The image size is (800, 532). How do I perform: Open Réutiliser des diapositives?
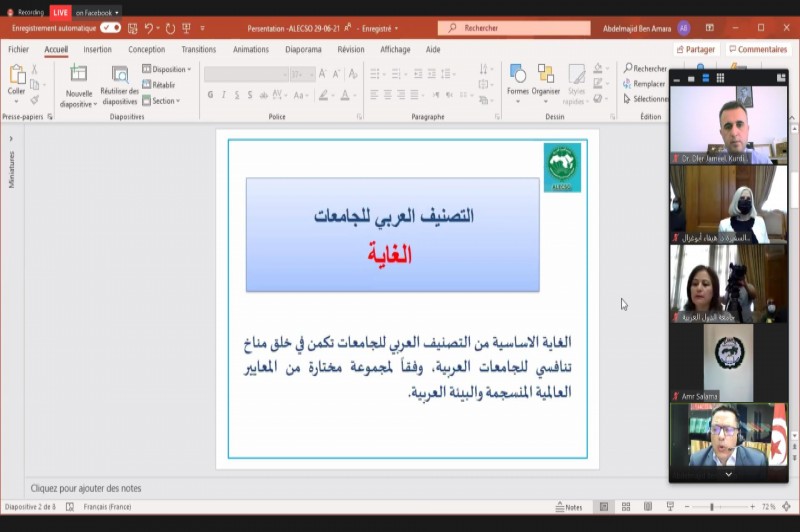pyautogui.click(x=120, y=76)
